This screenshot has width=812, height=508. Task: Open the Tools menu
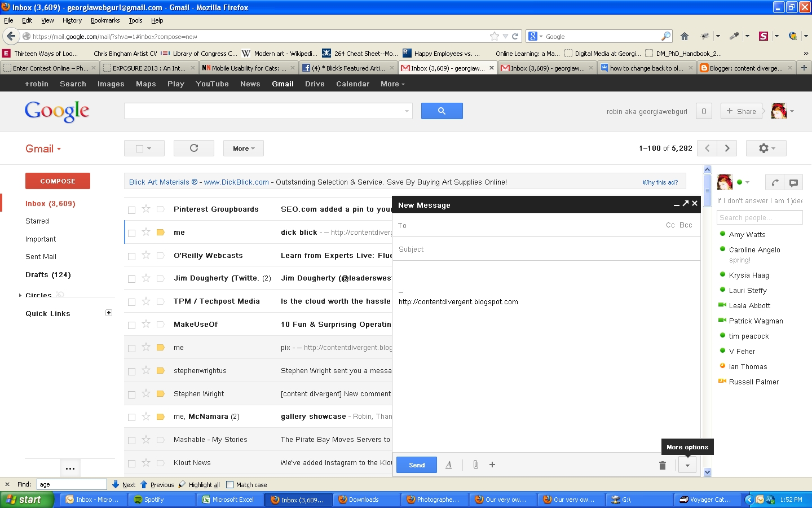pos(135,20)
